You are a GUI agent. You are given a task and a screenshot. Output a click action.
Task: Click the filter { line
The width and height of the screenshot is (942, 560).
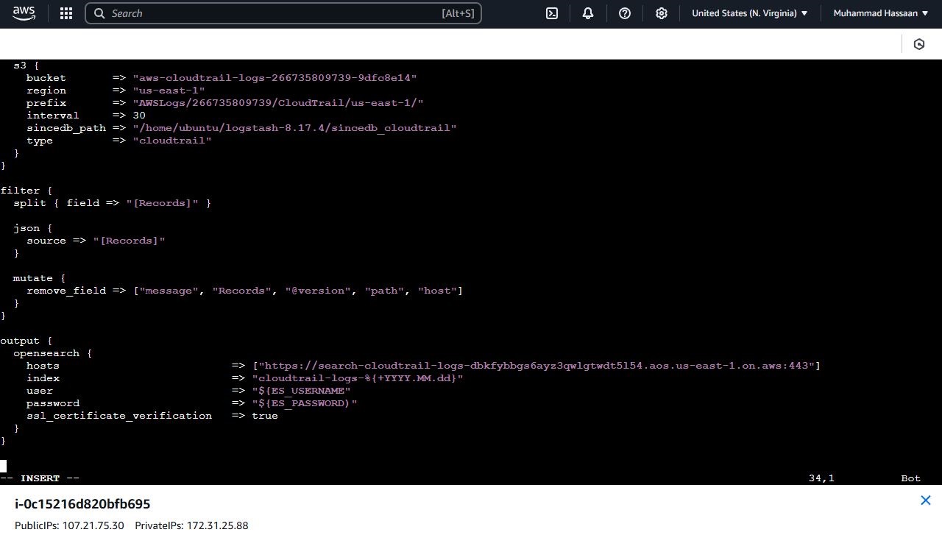tap(26, 191)
